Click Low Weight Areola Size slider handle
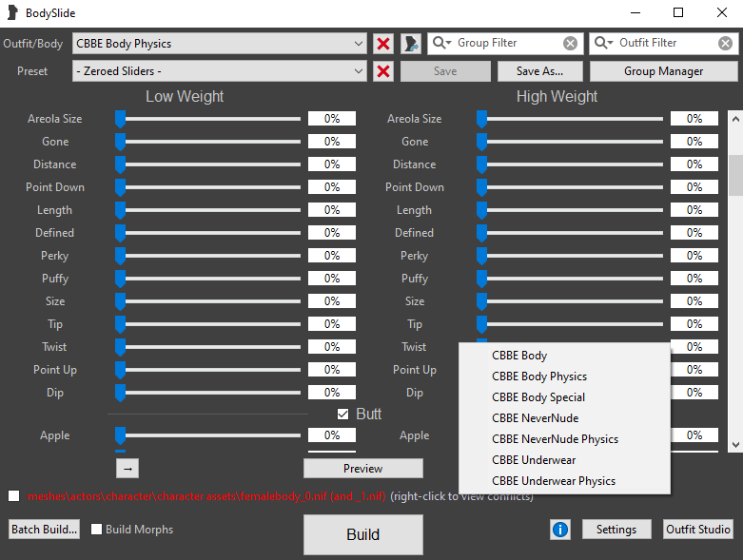 point(121,119)
